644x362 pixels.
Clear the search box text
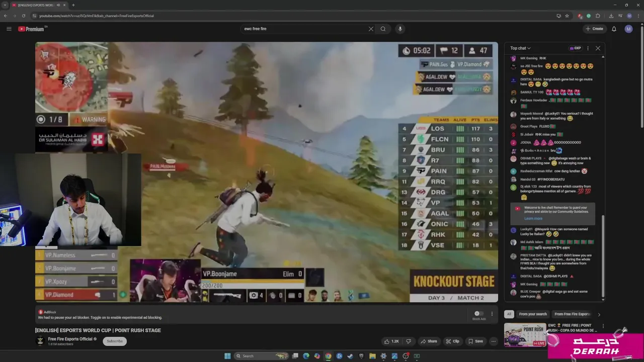pyautogui.click(x=371, y=29)
